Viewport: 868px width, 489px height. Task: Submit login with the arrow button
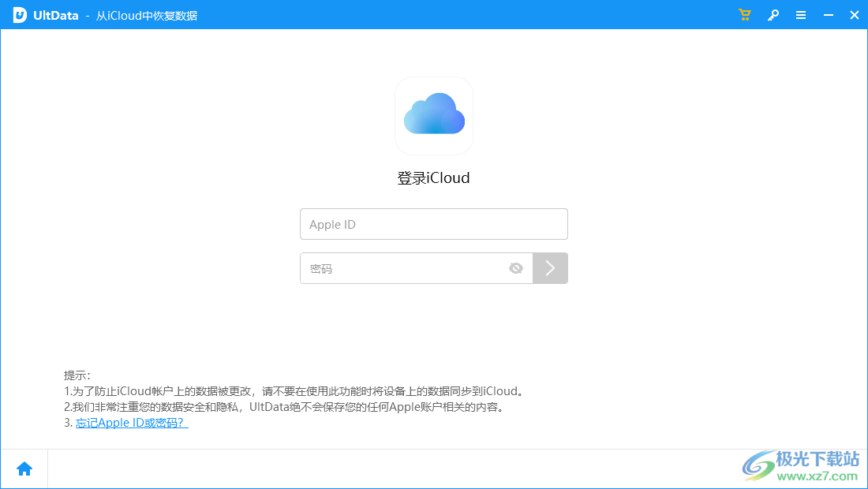(x=550, y=268)
